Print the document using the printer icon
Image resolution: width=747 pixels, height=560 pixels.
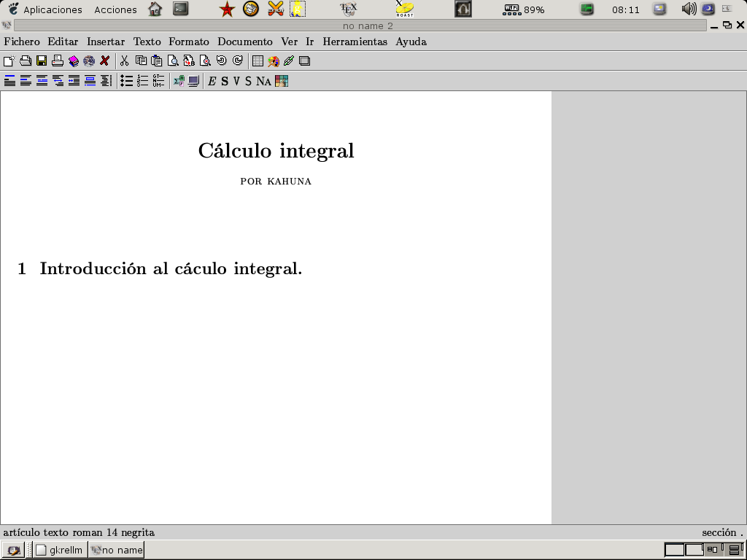coord(58,61)
